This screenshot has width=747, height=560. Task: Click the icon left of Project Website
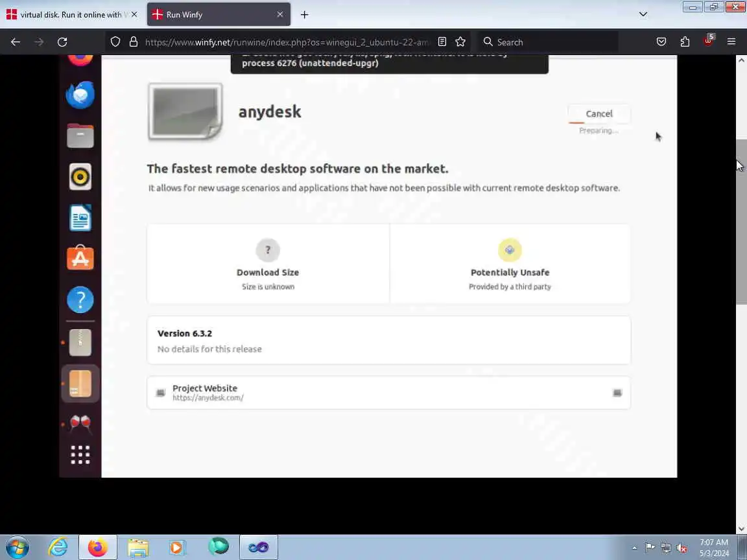161,393
